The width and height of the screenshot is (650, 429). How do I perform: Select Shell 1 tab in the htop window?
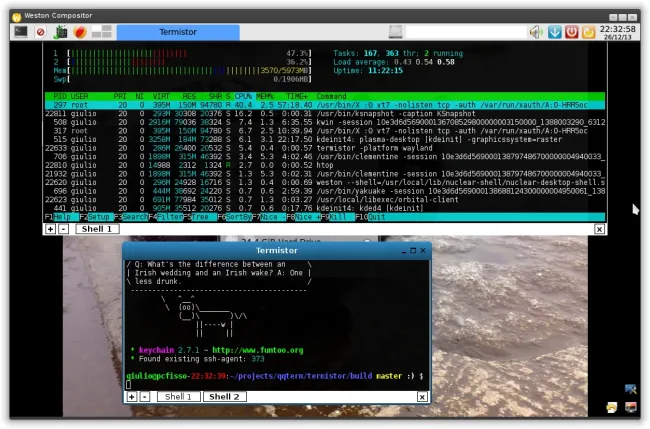(97, 229)
